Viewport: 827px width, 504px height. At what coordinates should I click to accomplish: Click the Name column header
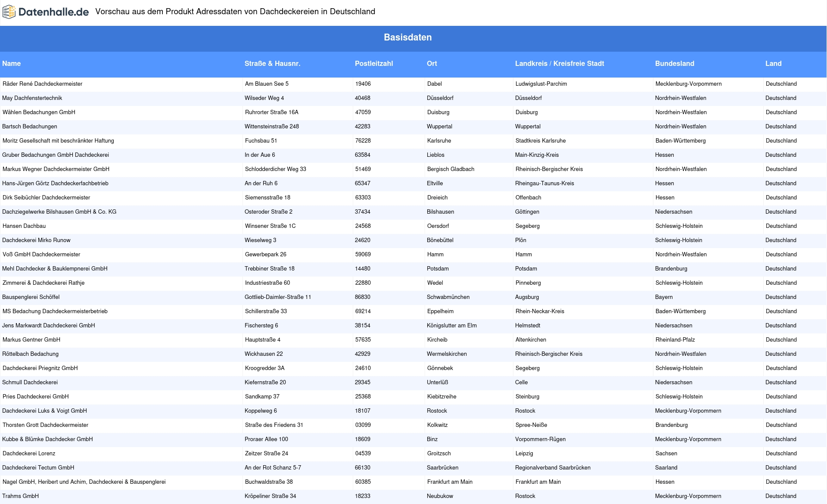pyautogui.click(x=12, y=64)
